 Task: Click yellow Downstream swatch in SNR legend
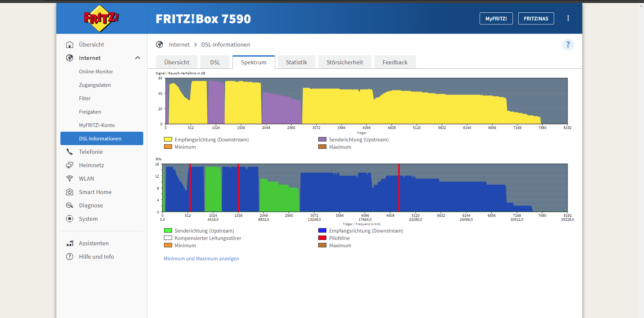coord(168,139)
